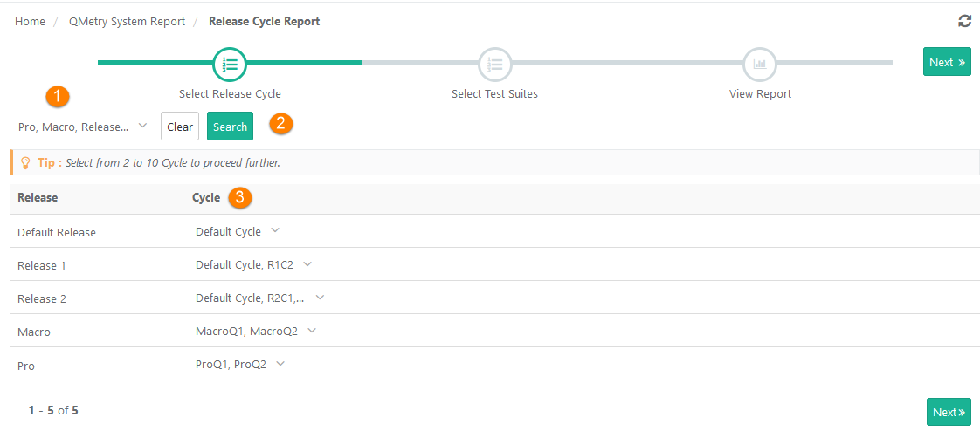This screenshot has width=980, height=438.
Task: Click the bottom Next button
Action: [949, 412]
